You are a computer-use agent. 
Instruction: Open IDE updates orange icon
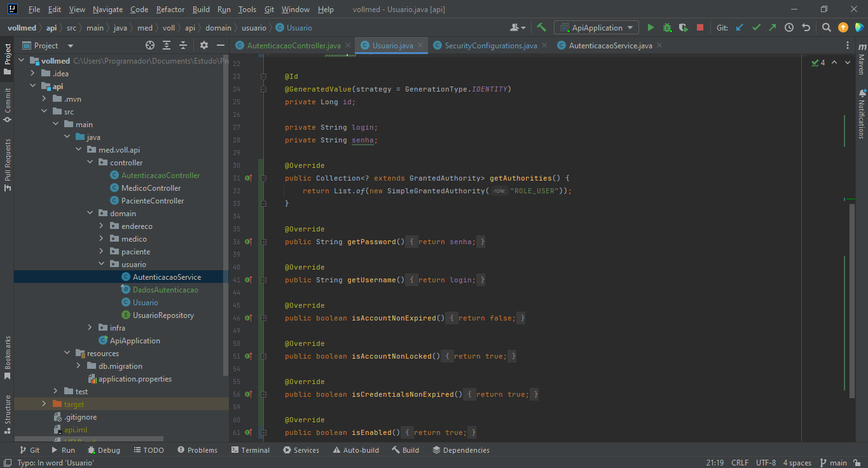tap(843, 27)
